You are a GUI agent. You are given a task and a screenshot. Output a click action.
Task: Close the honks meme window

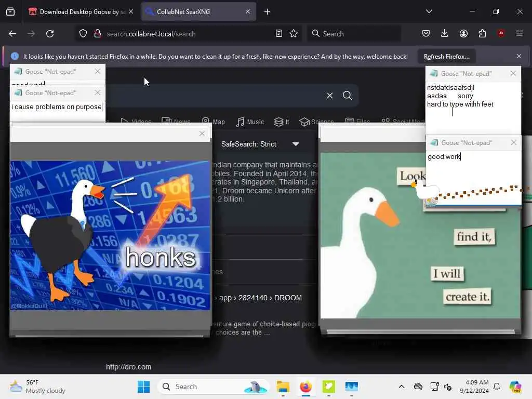pos(202,134)
